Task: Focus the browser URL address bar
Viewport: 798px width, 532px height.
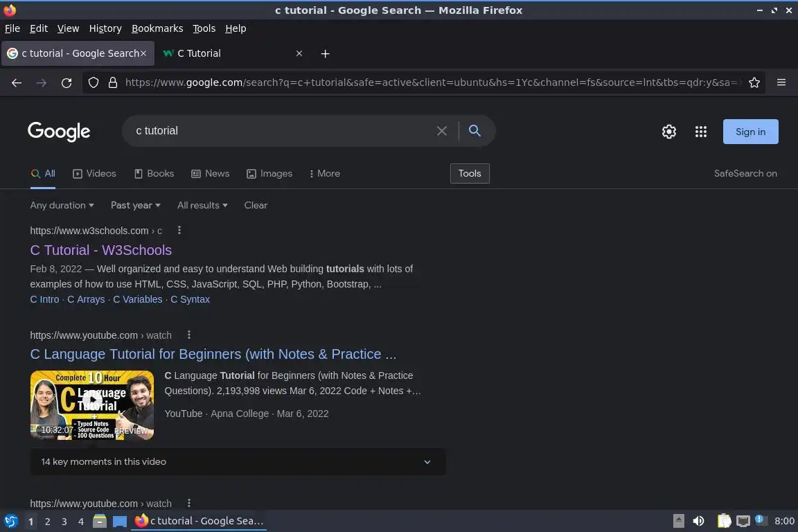Action: 432,82
